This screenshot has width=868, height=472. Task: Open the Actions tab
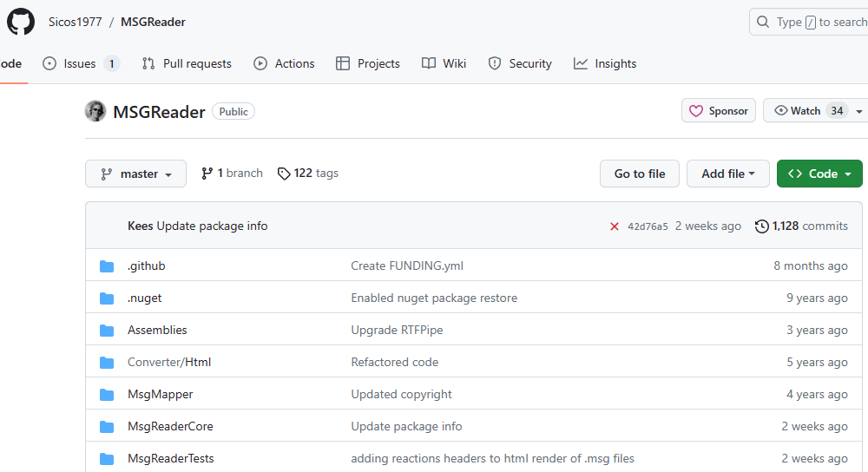[x=284, y=63]
